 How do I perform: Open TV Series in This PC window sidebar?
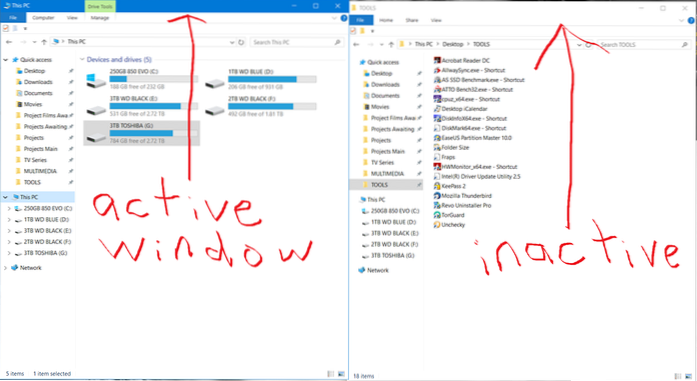pos(35,160)
